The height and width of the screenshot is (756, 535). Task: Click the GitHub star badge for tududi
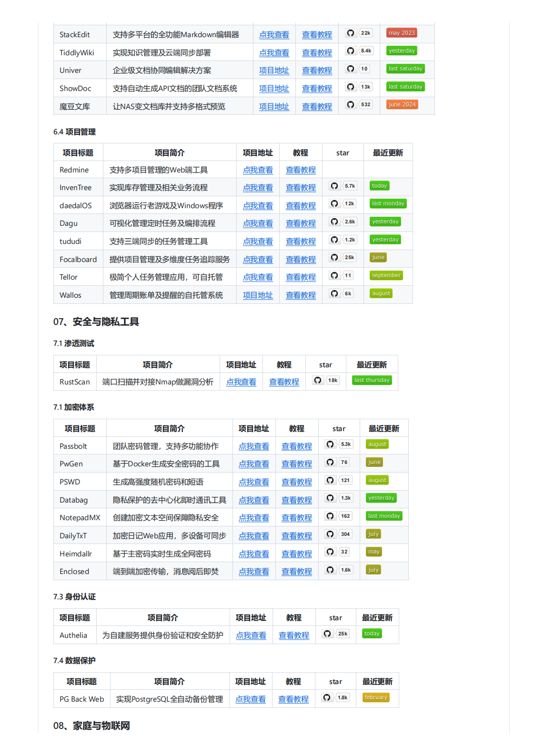[x=343, y=240]
